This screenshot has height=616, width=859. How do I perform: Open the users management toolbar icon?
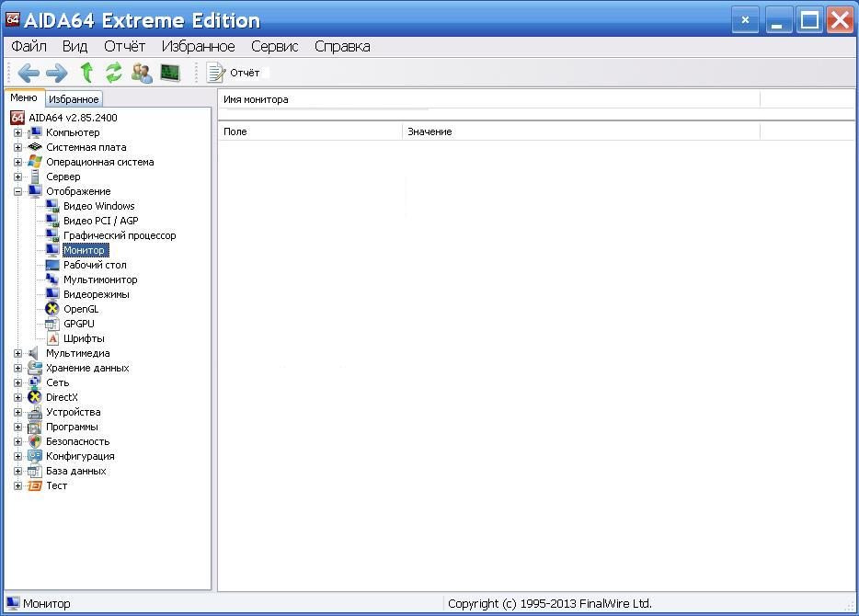[142, 73]
